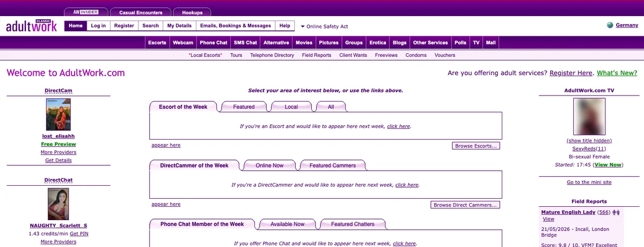Open Polls in the navigation bar
The image size is (644, 247).
(460, 42)
